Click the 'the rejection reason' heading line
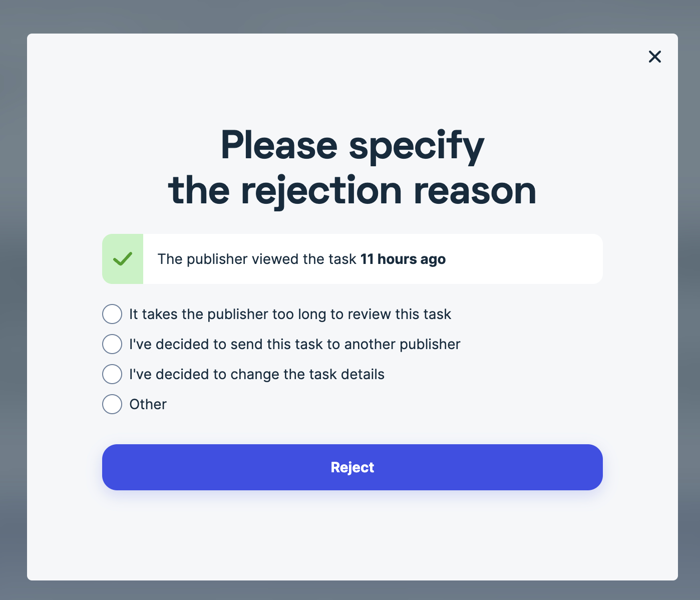This screenshot has width=700, height=600. point(352,191)
